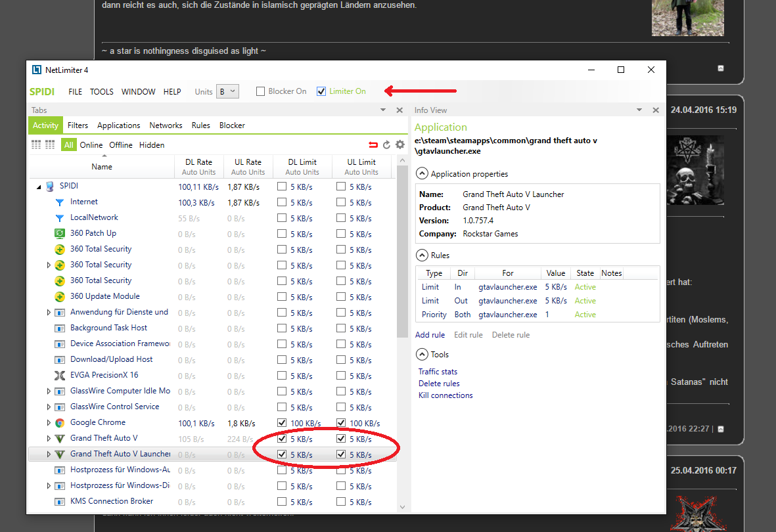Uncheck Google Chrome DL Limit checkbox
Viewport: 776px width, 532px height.
[282, 423]
